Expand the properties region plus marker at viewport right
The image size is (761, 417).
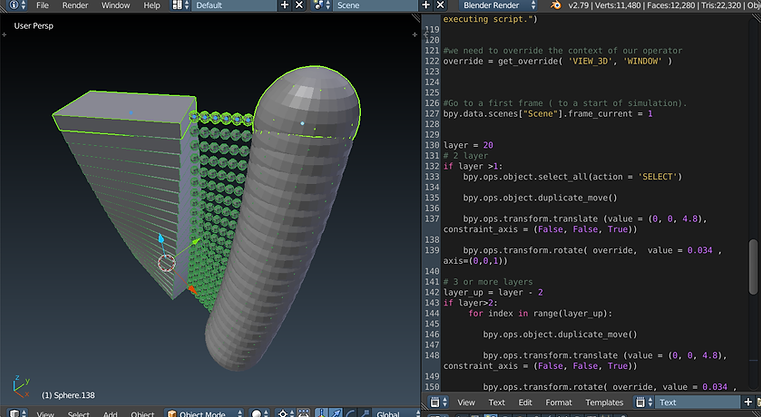pyautogui.click(x=414, y=34)
